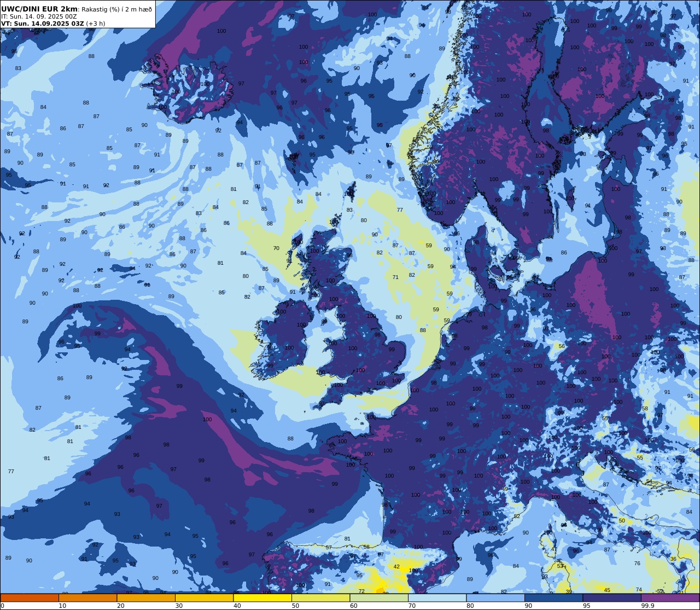The image size is (700, 610).
Task: Click the map title 'UWC/DINI EUR 2km'
Action: (x=39, y=9)
